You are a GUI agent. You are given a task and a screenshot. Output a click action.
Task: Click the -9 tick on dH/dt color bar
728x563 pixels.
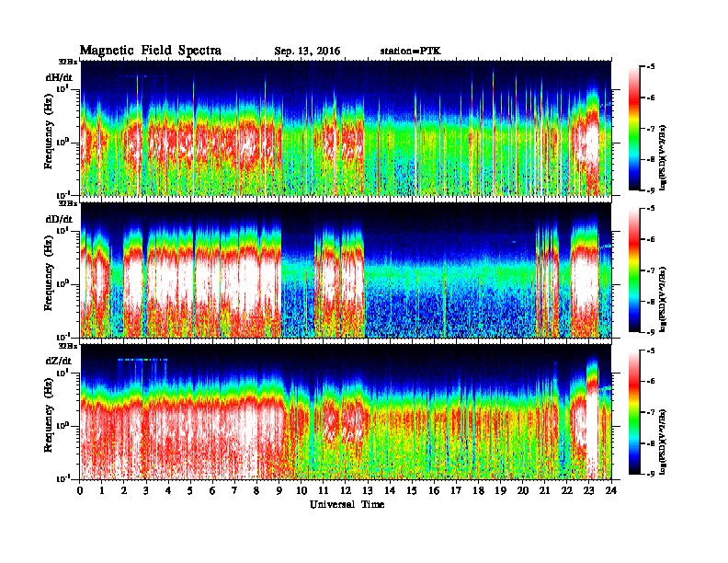coord(651,190)
